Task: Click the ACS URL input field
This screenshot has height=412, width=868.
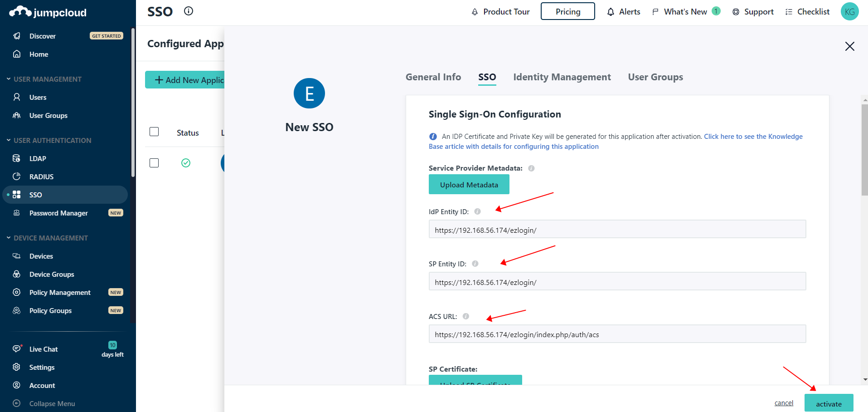Action: pos(617,334)
